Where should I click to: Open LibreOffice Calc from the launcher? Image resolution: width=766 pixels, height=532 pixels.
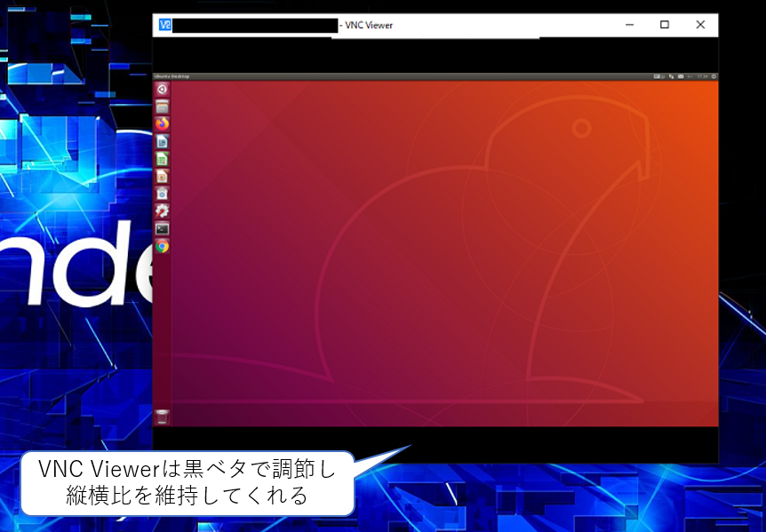163,159
